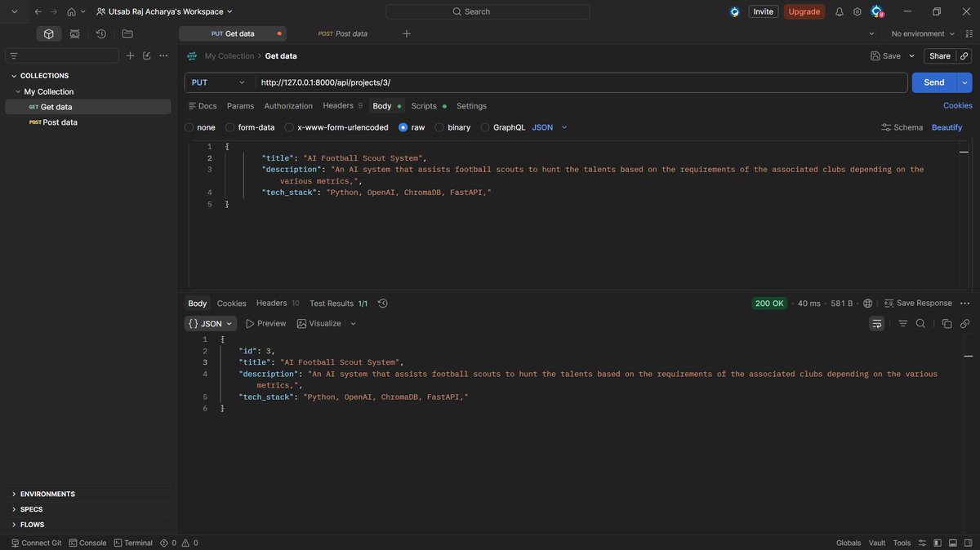The height and width of the screenshot is (550, 980).
Task: Click the environment quick look icon
Action: (970, 33)
